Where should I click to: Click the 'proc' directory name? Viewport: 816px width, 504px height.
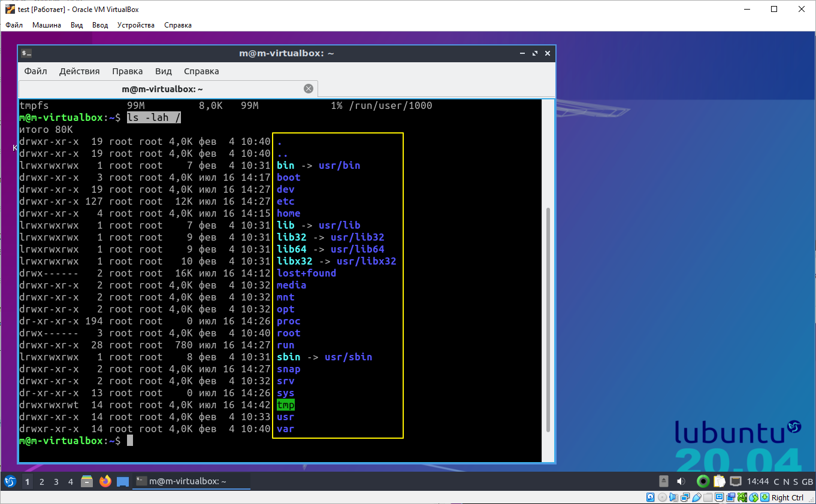point(289,321)
